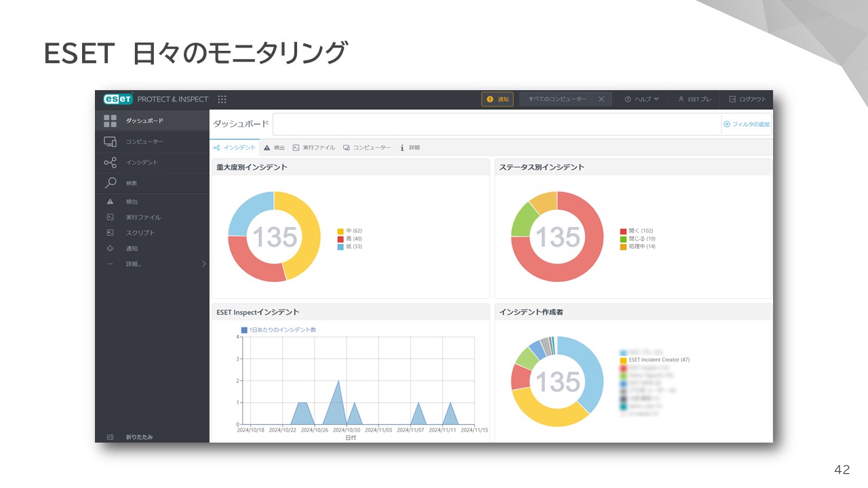Click the ESET Incident Creator (47) legend label
Image resolution: width=868 pixels, height=488 pixels.
point(659,360)
